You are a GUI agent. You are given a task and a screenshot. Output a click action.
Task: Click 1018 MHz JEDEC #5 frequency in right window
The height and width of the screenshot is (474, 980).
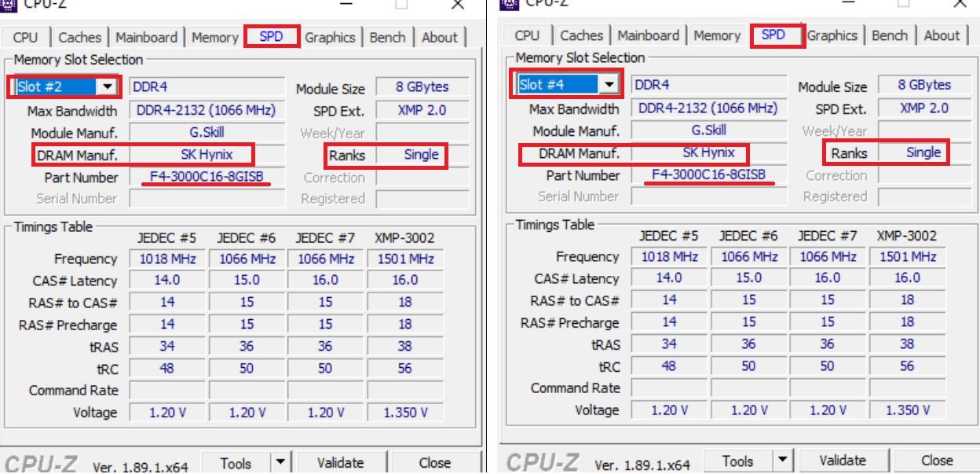click(667, 256)
